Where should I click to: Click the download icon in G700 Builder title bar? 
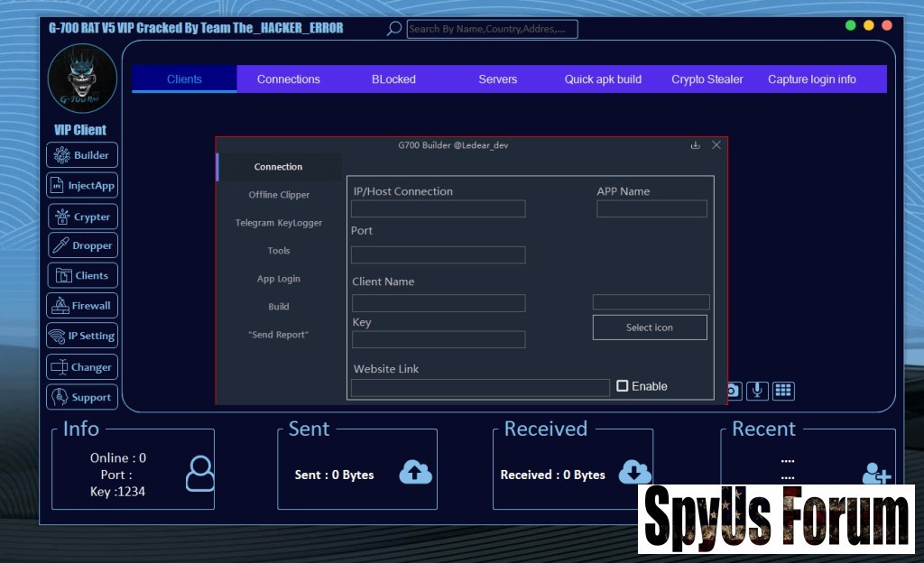(x=695, y=145)
